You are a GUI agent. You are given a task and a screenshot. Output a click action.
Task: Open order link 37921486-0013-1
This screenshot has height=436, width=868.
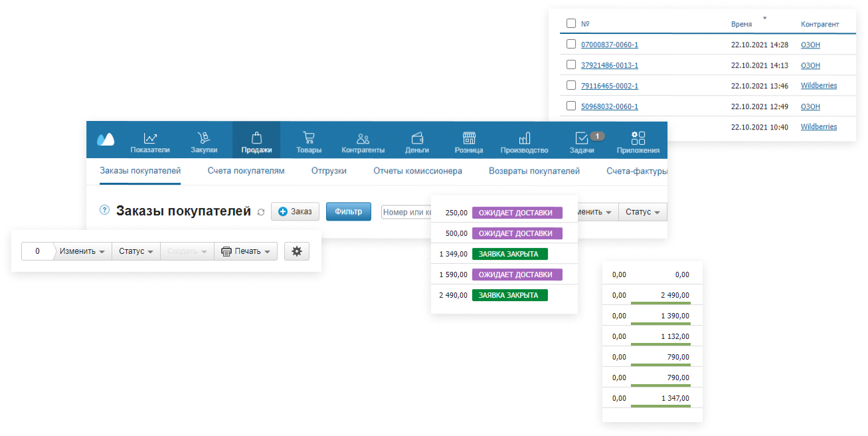click(x=609, y=65)
